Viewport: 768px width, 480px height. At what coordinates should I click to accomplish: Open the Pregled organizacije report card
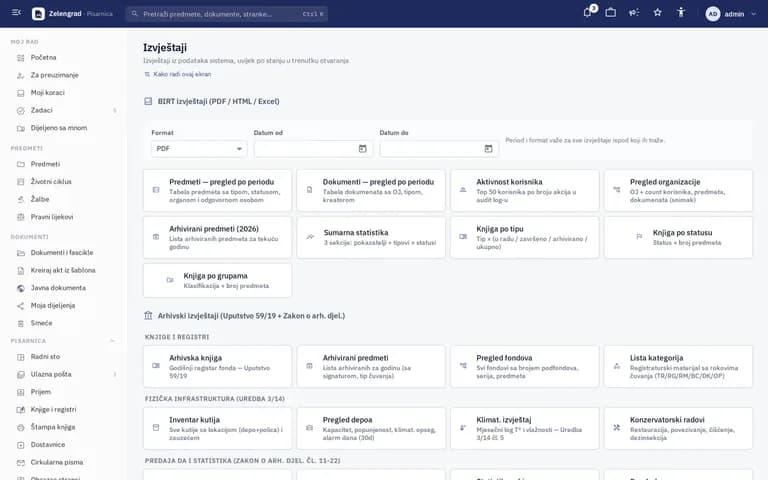click(678, 191)
